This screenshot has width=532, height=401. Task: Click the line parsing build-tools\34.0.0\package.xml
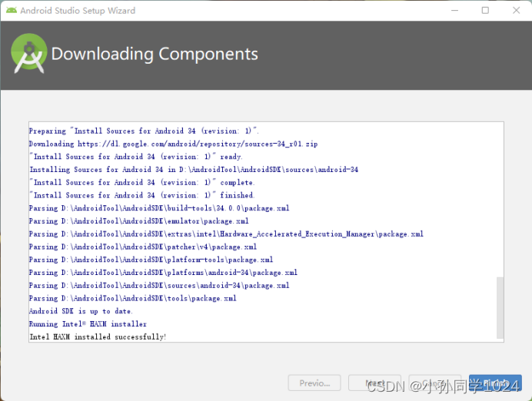[159, 207]
